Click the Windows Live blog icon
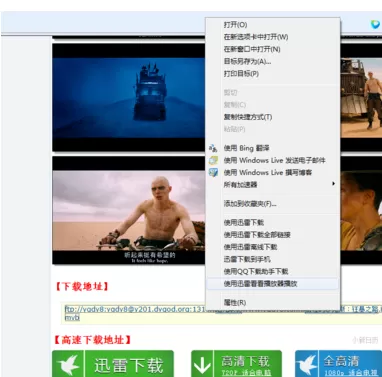This screenshot has width=382, height=377. pos(213,173)
